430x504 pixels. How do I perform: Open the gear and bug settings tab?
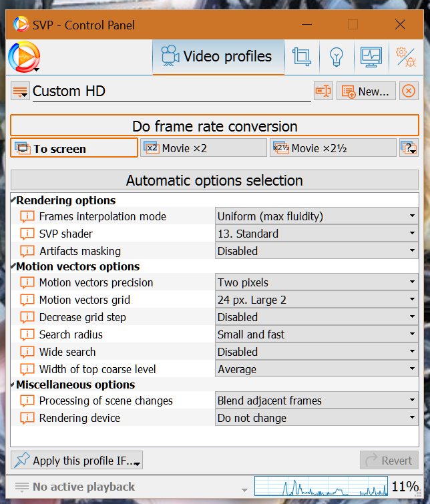405,57
